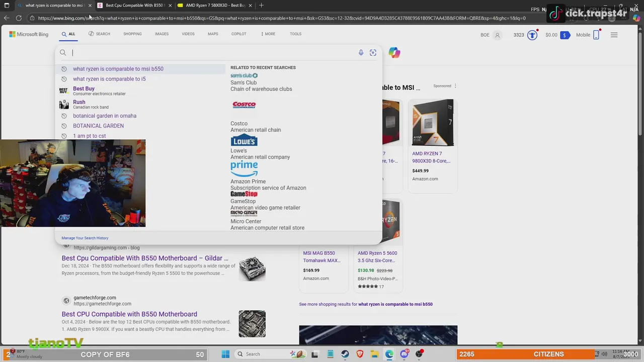Open Notepad icon in taskbar
The height and width of the screenshot is (362, 644).
point(330,354)
